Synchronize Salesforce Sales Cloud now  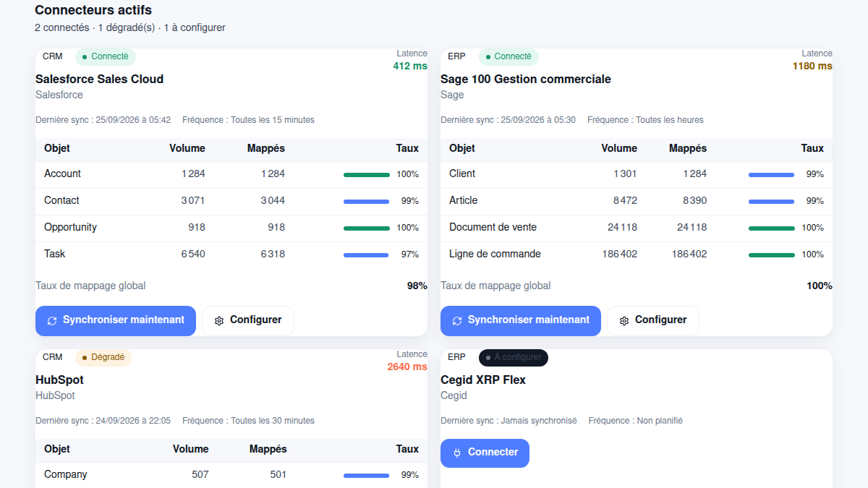[x=116, y=320]
